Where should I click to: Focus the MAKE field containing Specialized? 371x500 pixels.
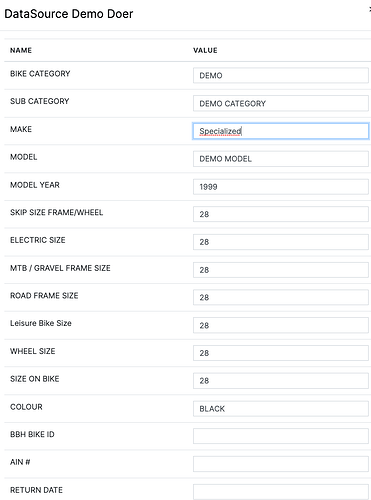(281, 131)
